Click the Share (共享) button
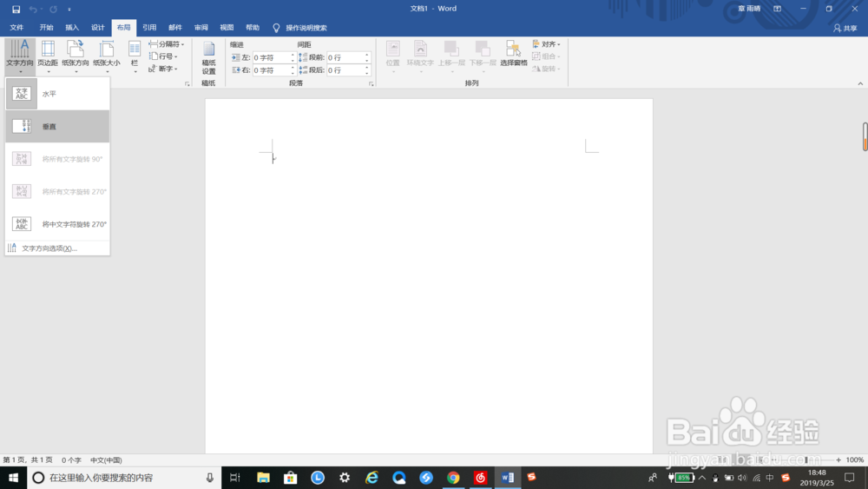This screenshot has width=868, height=489. (x=845, y=28)
